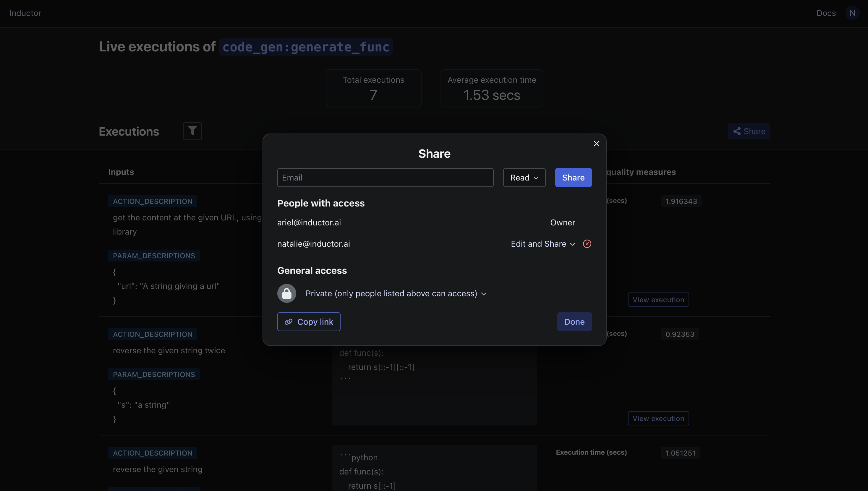Expand the Private general access dropdown
Image resolution: width=868 pixels, height=491 pixels.
[396, 293]
